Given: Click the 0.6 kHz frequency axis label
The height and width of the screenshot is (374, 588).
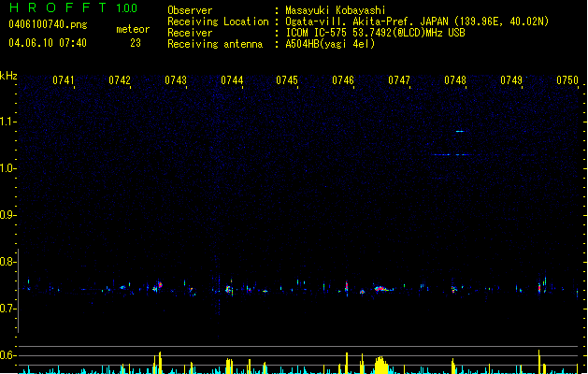Looking at the screenshot, I should pos(7,355).
